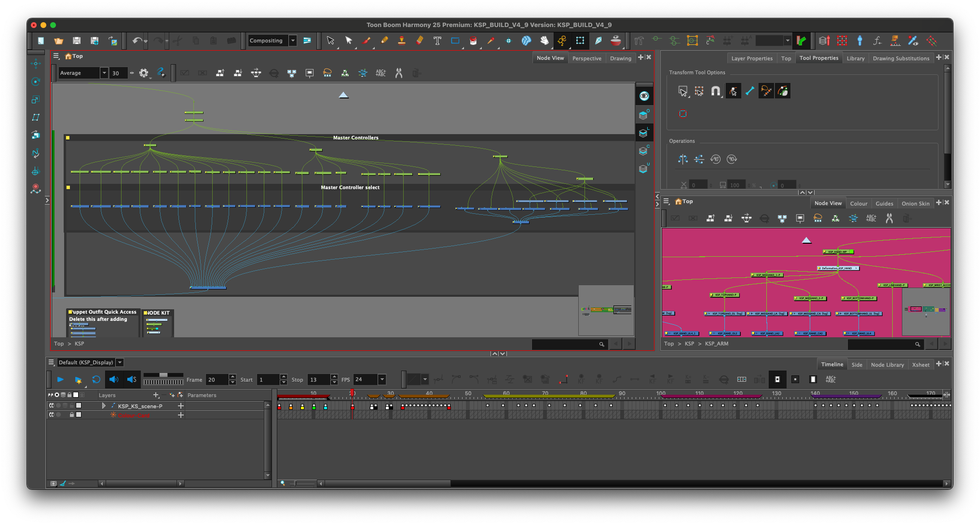
Task: Open the Layer Properties tab
Action: 751,58
